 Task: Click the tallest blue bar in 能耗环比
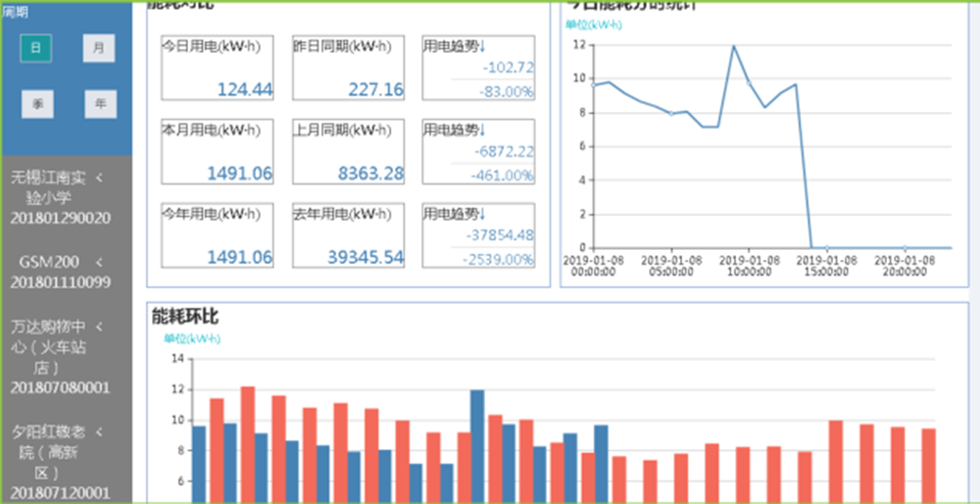[x=477, y=446]
